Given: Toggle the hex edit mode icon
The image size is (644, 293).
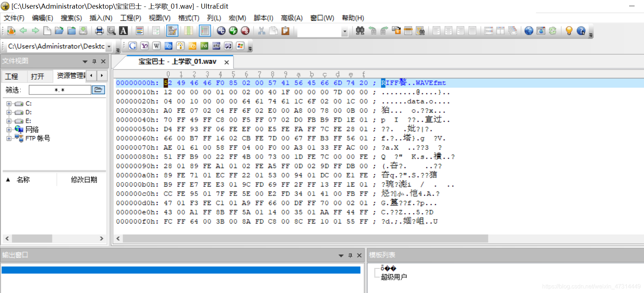Looking at the screenshot, I should click(x=172, y=31).
